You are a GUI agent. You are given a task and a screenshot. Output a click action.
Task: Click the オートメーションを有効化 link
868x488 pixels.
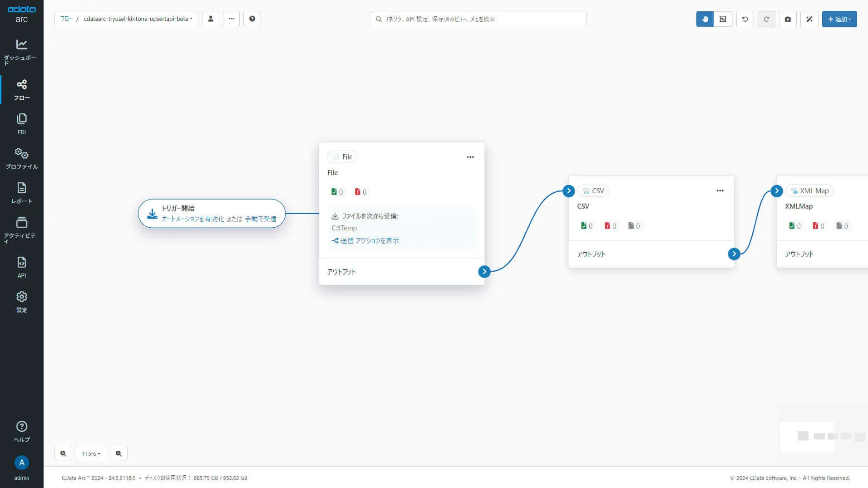(x=193, y=219)
